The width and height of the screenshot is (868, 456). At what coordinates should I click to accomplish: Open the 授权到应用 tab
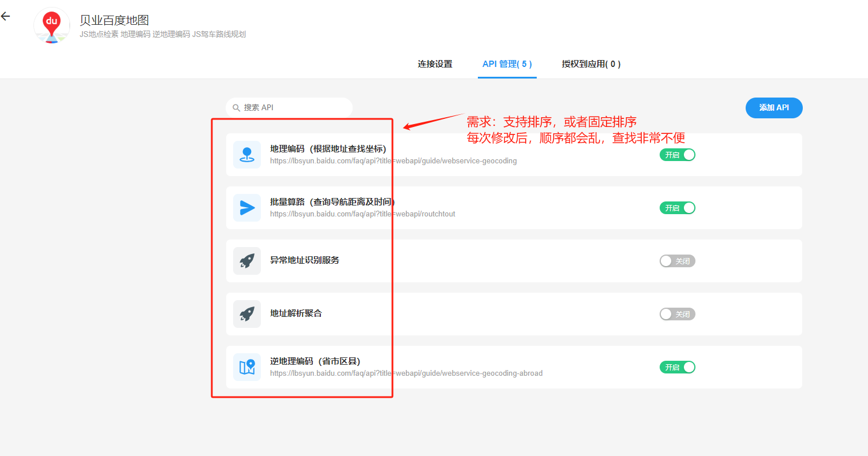click(x=591, y=64)
